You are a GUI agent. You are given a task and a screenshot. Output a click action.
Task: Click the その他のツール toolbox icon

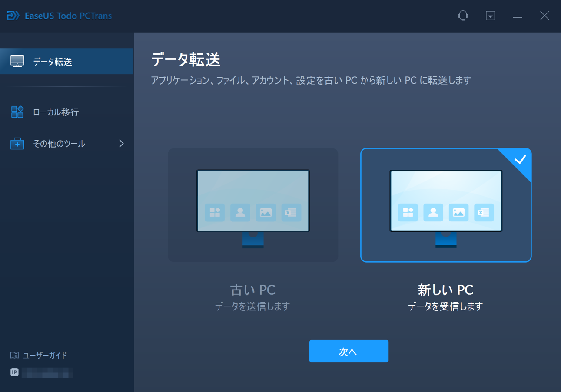pos(17,143)
